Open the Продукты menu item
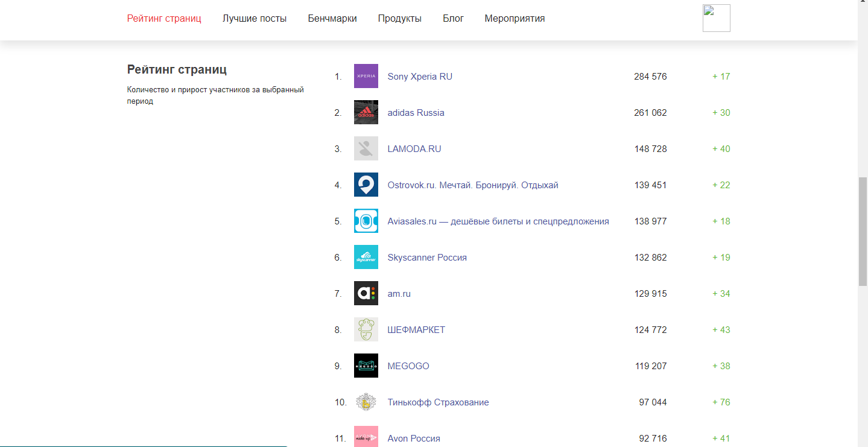 [x=400, y=19]
